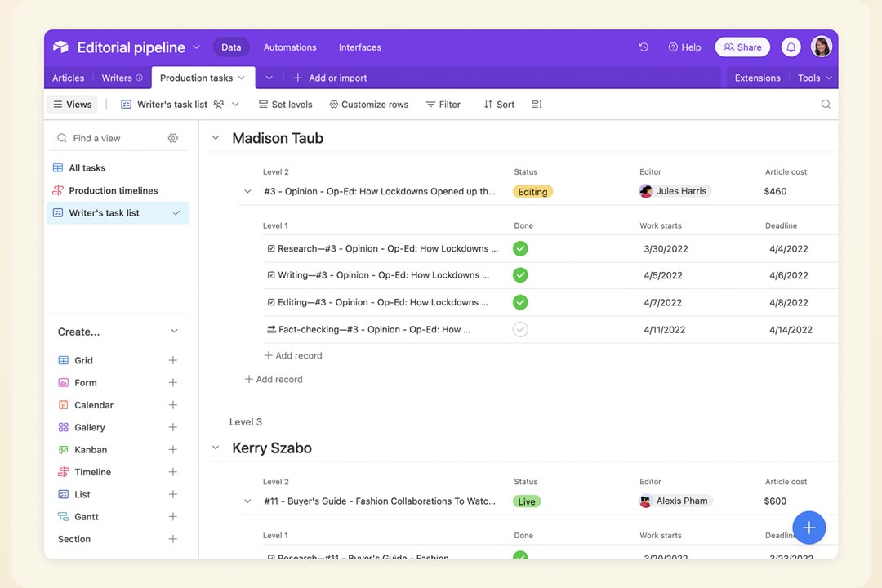
Task: Click the notifications bell icon
Action: coord(791,47)
